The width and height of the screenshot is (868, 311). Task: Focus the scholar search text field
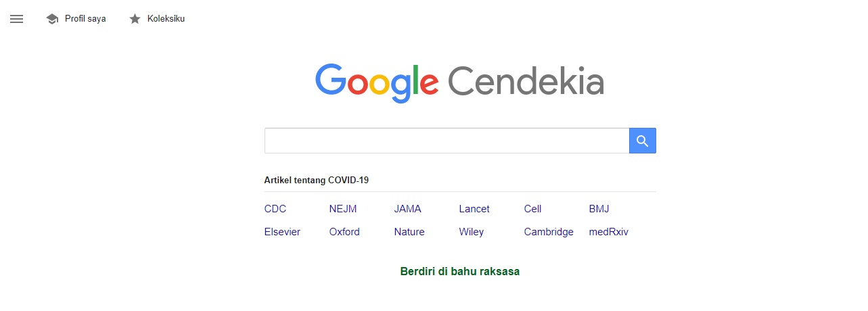(447, 141)
